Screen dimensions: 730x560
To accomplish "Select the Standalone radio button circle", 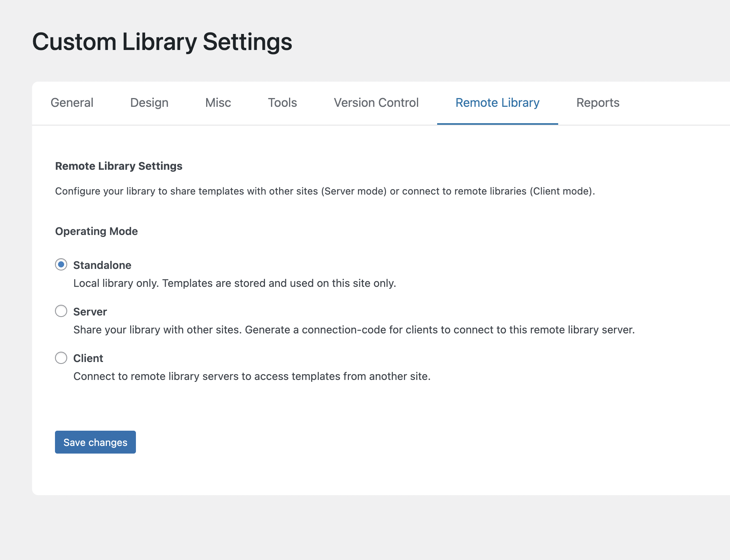I will click(x=61, y=264).
